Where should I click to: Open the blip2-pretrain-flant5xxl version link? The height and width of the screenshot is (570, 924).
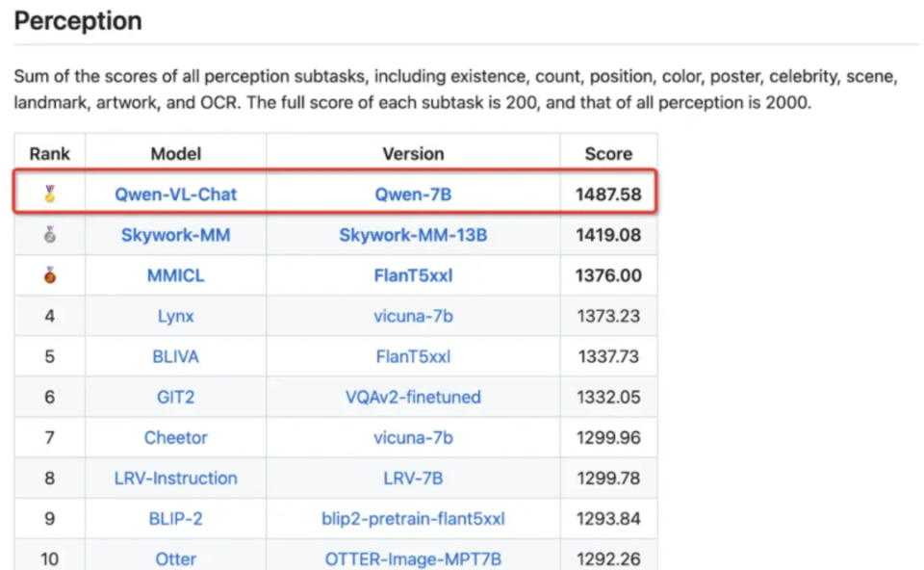tap(413, 518)
